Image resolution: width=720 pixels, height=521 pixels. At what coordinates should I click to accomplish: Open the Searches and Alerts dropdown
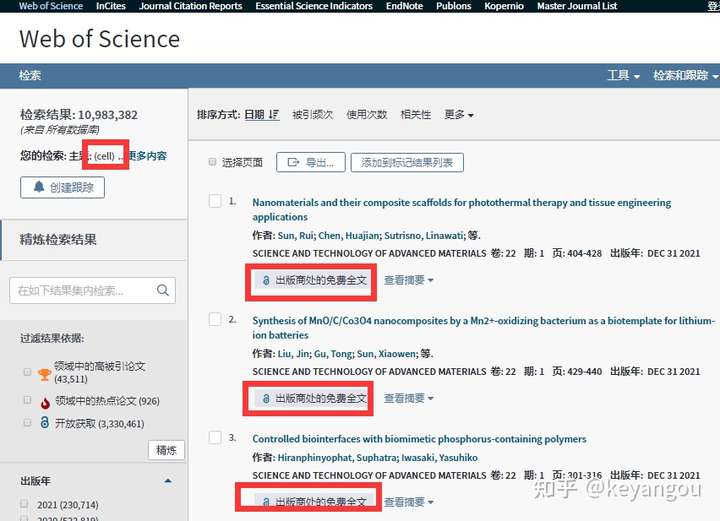point(686,75)
